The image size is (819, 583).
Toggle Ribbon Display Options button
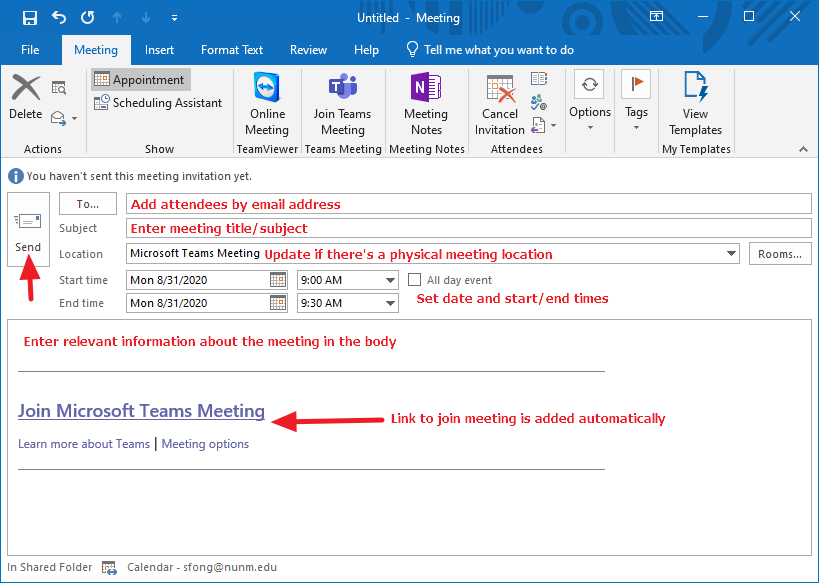point(657,17)
